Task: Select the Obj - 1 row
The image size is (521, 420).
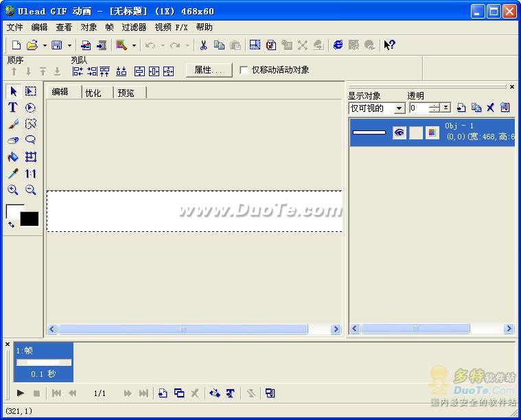Action: pos(432,132)
